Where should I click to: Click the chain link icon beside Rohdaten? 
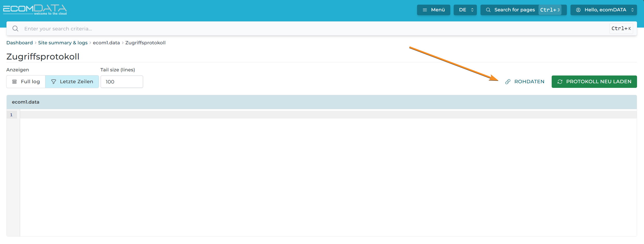[508, 82]
